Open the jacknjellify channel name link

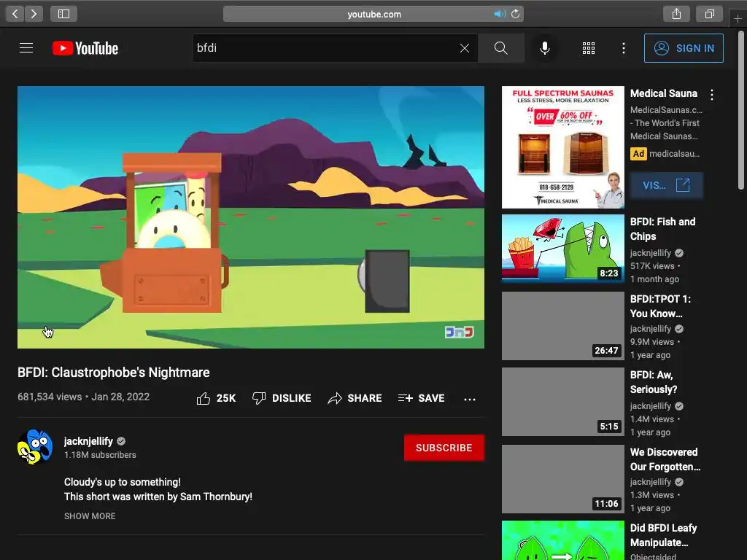pyautogui.click(x=88, y=441)
